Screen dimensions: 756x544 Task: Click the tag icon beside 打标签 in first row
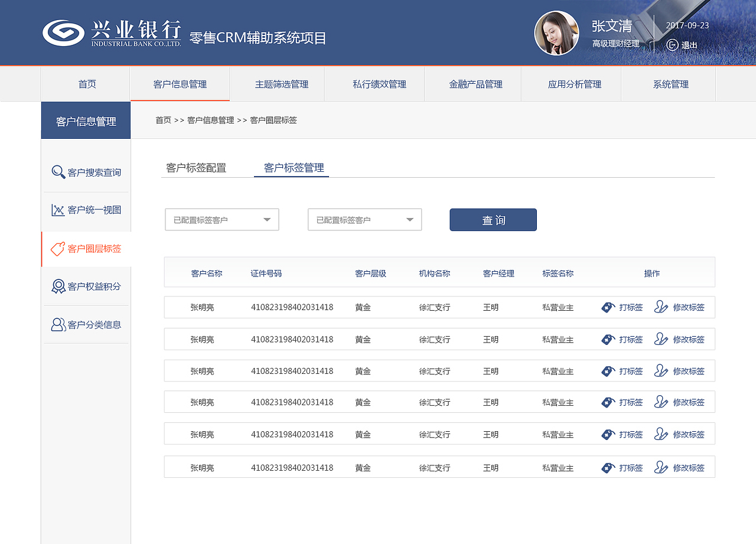click(607, 307)
